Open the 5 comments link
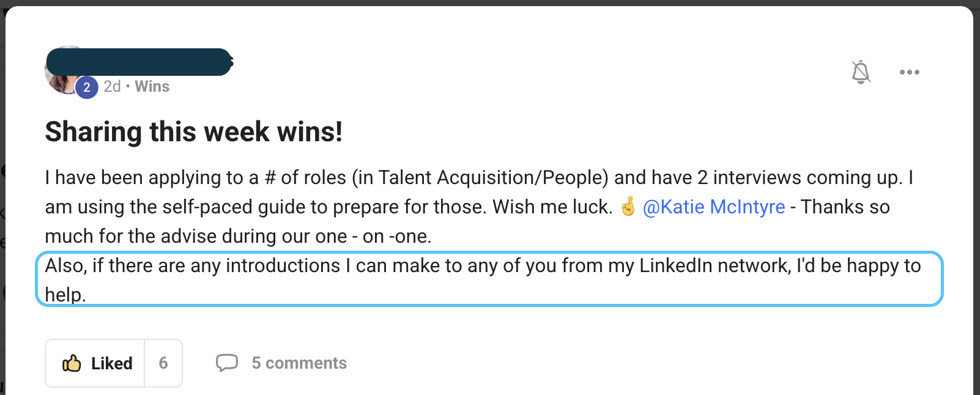This screenshot has height=395, width=980. (x=299, y=363)
